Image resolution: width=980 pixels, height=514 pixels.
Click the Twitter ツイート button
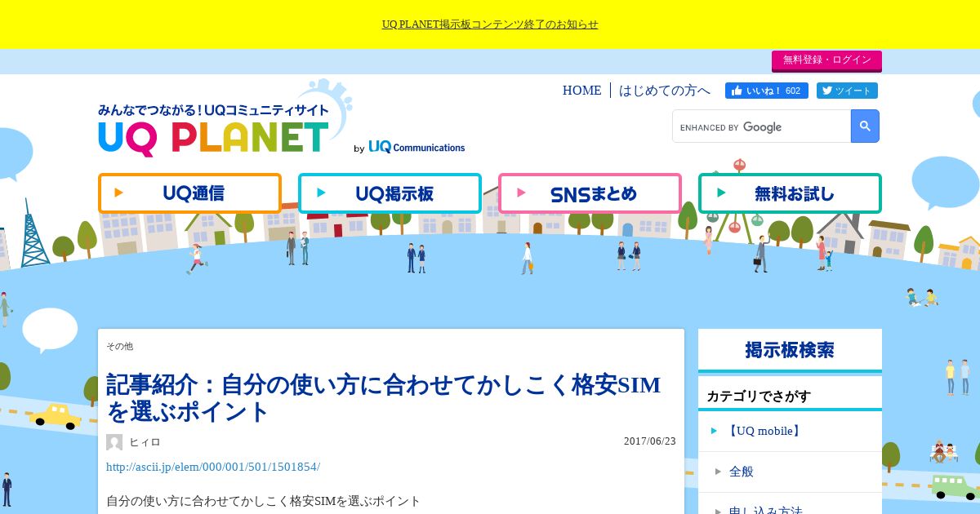pyautogui.click(x=847, y=91)
